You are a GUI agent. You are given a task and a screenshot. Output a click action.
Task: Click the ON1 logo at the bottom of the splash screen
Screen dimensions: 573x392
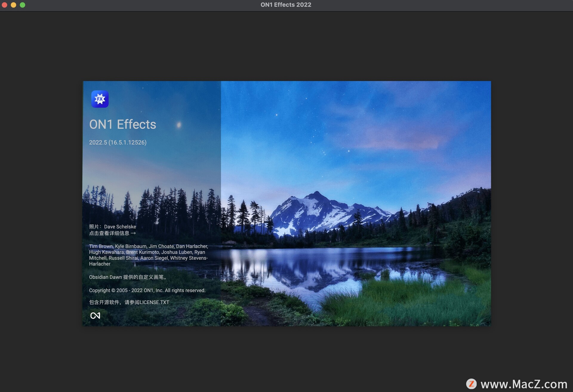coord(95,316)
